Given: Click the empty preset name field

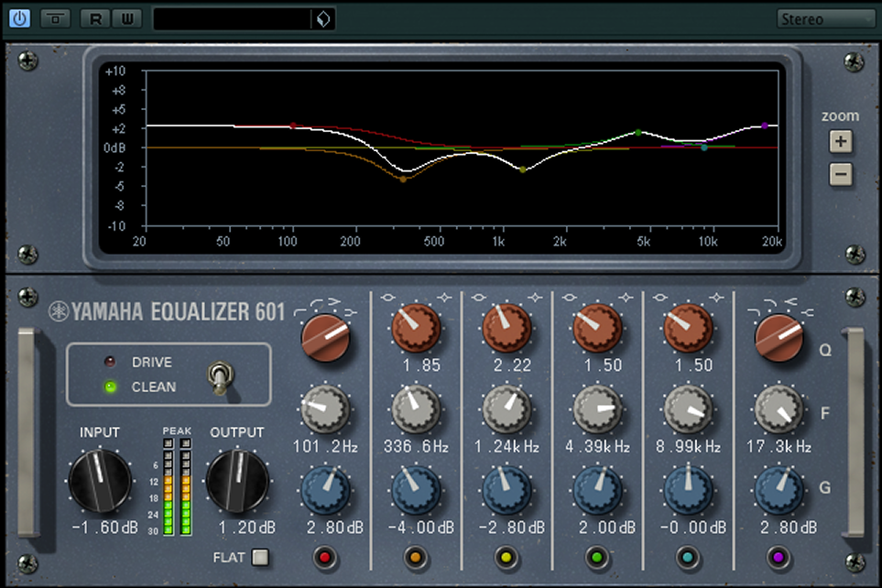Looking at the screenshot, I should [232, 19].
